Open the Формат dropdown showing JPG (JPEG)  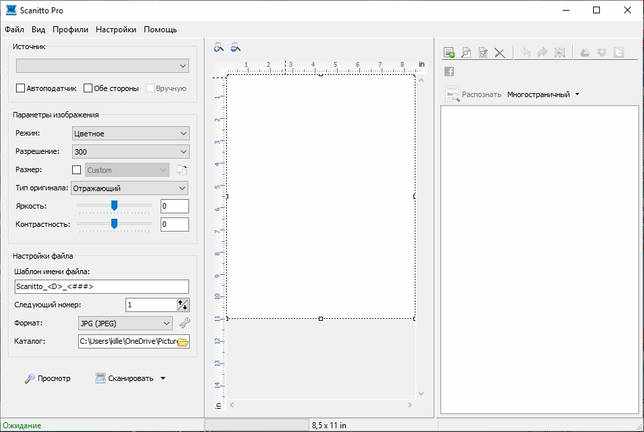point(125,324)
